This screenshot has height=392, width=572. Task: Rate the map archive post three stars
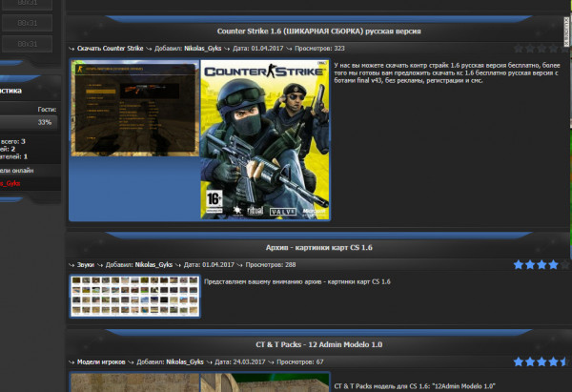[541, 264]
